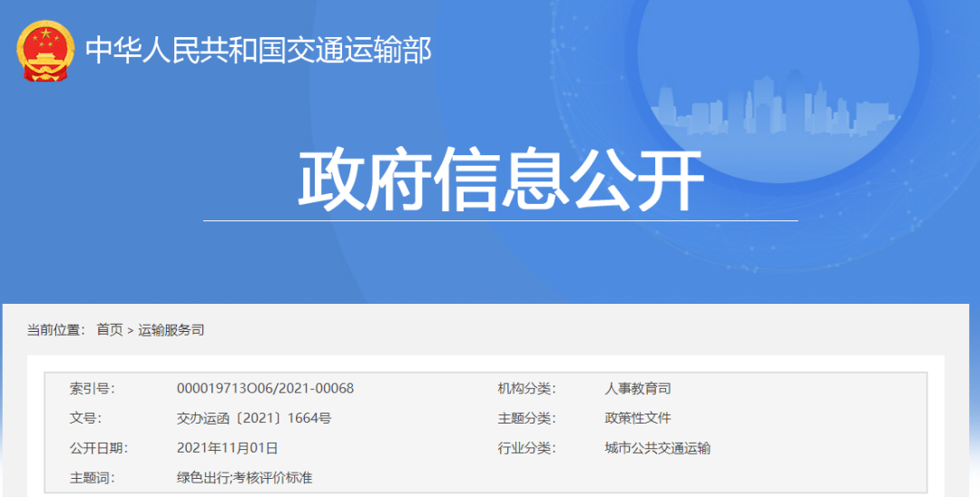Select publish date 2021年11月01日
Image resolution: width=980 pixels, height=497 pixels.
tap(227, 448)
